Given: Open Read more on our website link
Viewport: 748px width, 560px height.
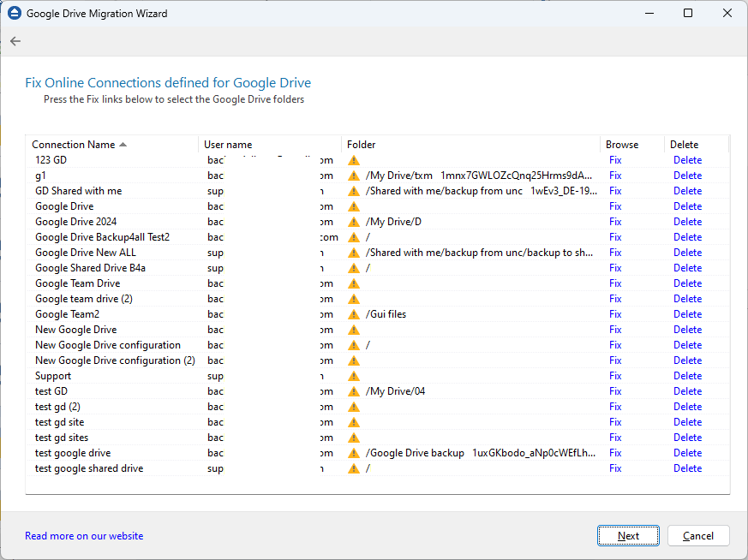Looking at the screenshot, I should [x=83, y=535].
